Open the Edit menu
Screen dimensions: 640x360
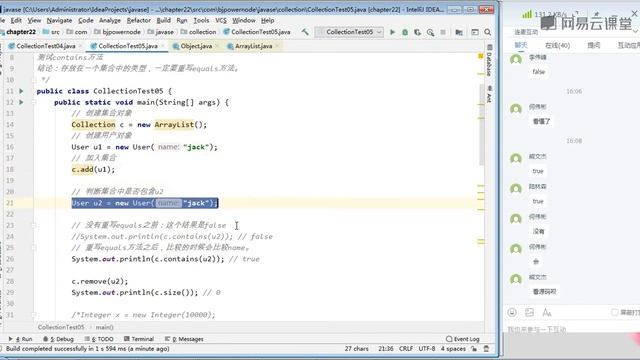point(16,20)
